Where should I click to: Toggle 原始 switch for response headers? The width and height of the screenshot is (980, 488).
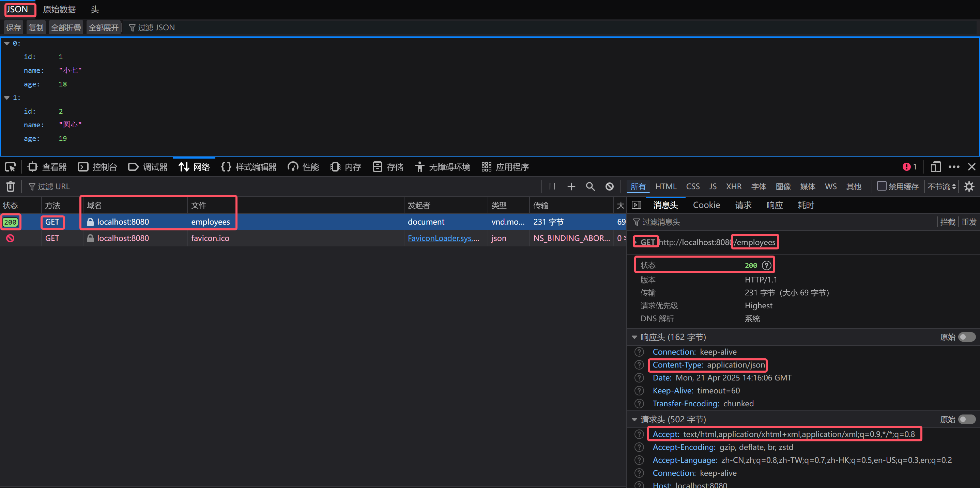[966, 337]
